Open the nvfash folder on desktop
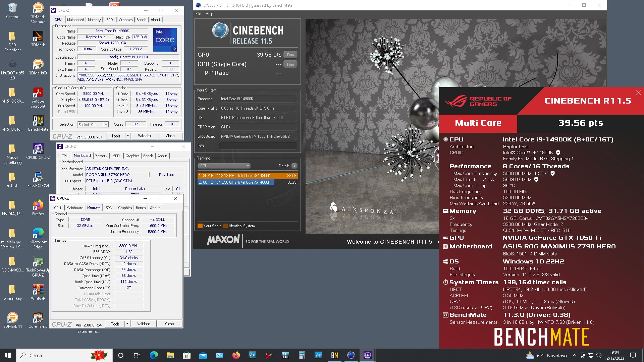 coord(12,179)
